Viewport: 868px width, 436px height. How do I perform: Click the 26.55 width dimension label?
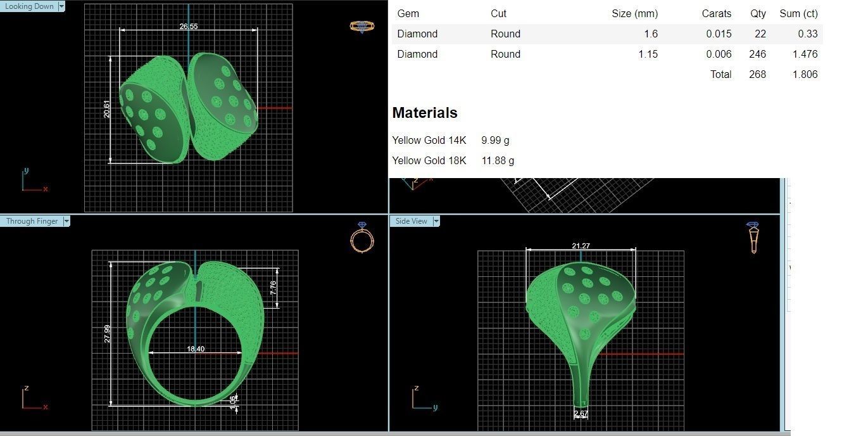click(189, 27)
